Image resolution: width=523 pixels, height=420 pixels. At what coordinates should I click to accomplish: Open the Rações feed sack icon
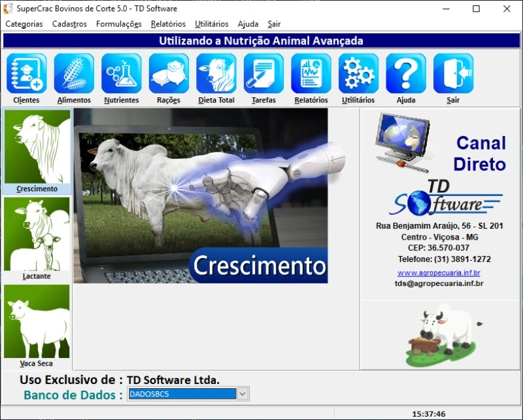point(169,74)
